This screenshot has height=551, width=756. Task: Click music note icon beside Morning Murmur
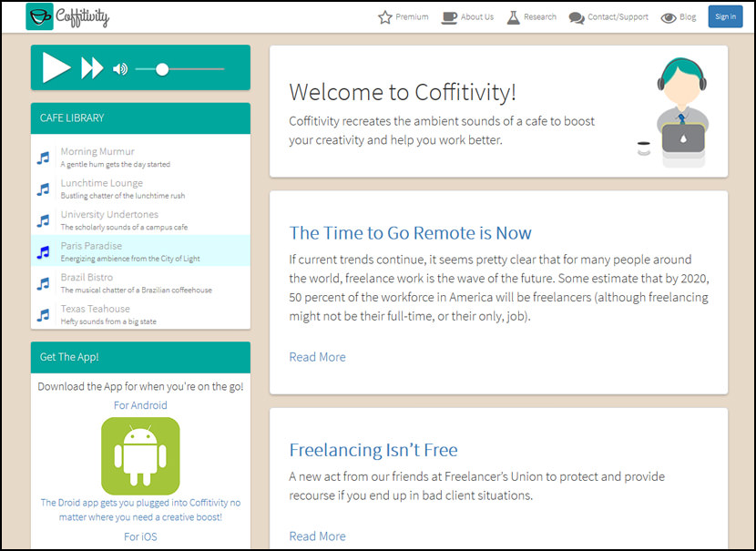pos(44,158)
